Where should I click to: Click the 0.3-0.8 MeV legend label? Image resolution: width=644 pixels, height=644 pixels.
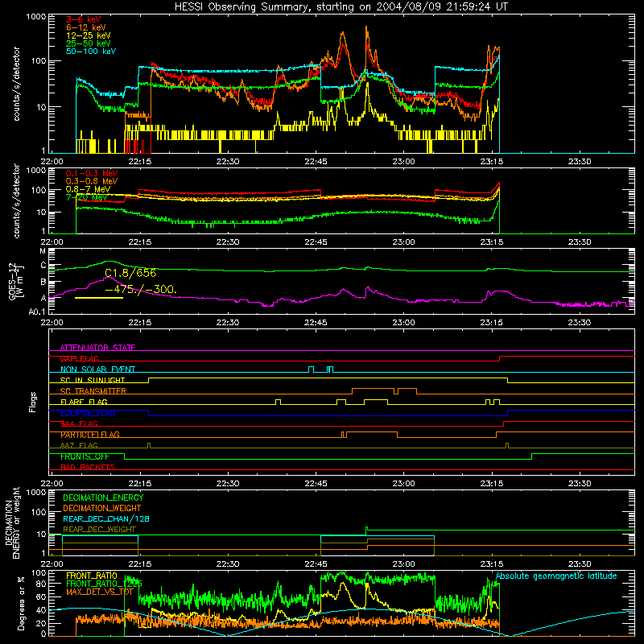point(92,181)
